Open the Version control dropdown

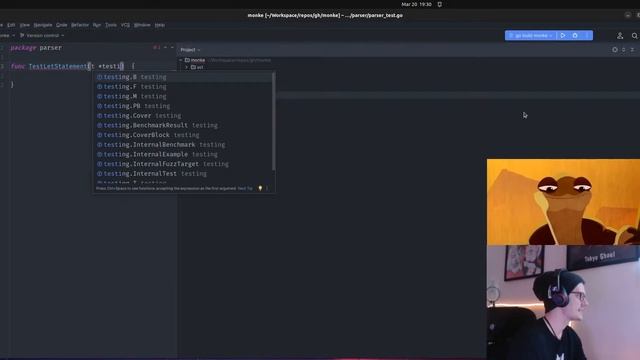[42, 36]
